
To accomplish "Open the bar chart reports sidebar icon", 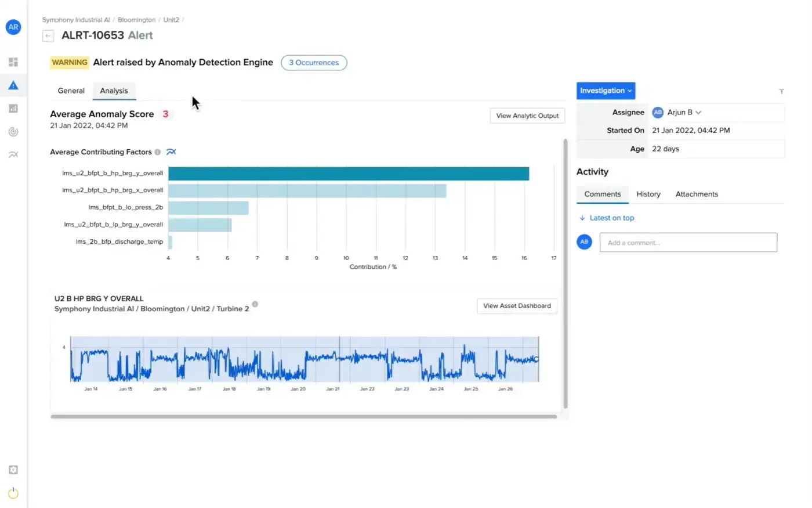I will 13,109.
